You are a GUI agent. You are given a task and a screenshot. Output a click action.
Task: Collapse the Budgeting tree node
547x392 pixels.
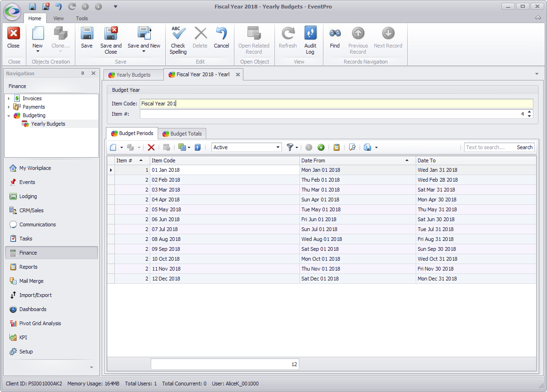[x=9, y=115]
